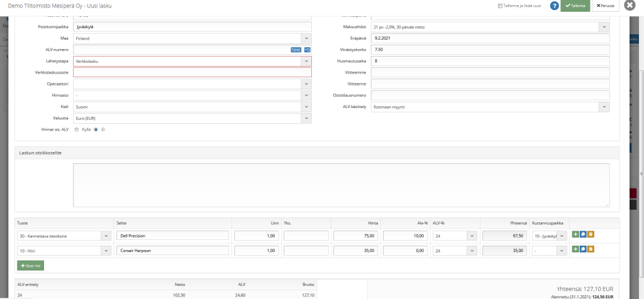Select 'Kyllä' for Hinnat sis. ALV
The width and height of the screenshot is (644, 299).
click(77, 129)
